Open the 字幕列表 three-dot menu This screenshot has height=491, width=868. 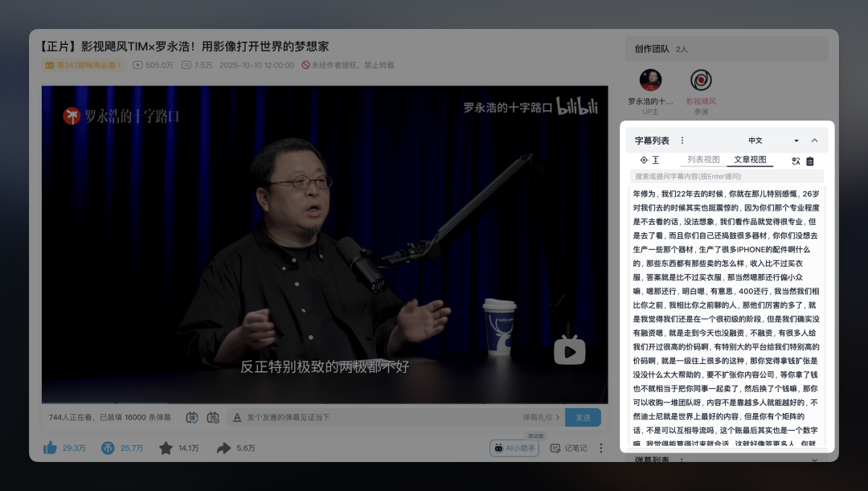pos(682,141)
